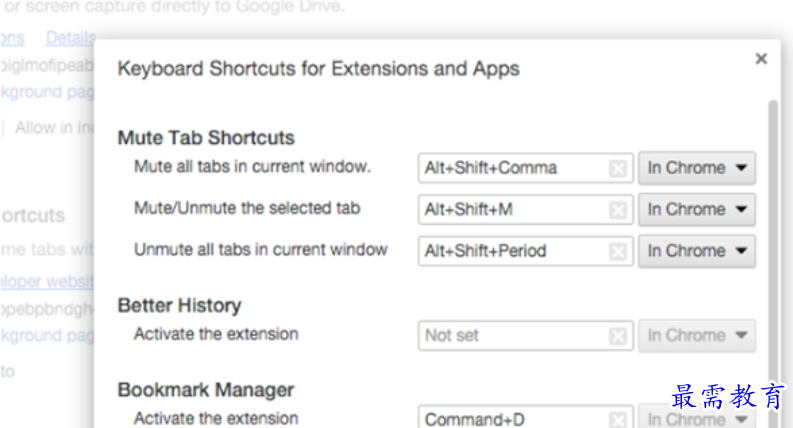
Task: Click the Alt+Shift+Period shortcut field
Action: click(525, 251)
